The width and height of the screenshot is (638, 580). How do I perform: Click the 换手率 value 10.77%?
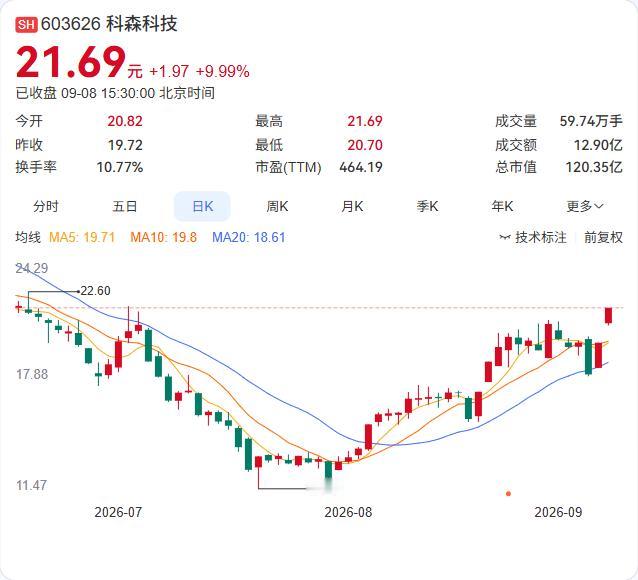point(120,167)
